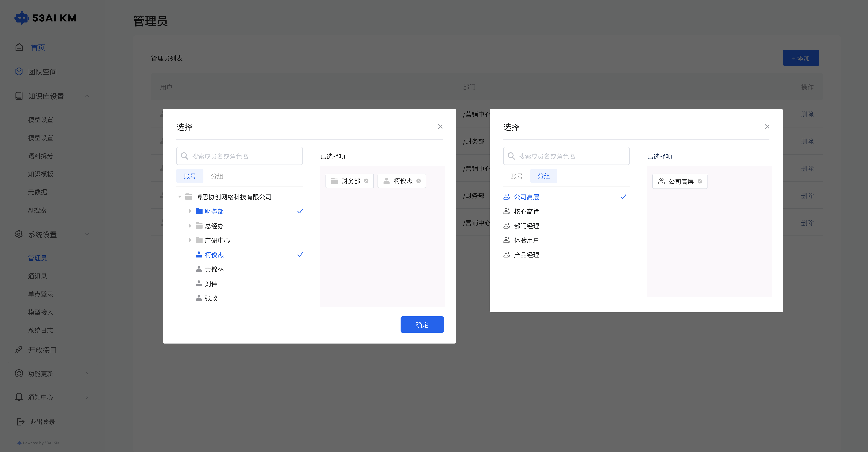Remove 柯俊杰 chip via its x icon
Image resolution: width=868 pixels, height=452 pixels.
click(418, 181)
